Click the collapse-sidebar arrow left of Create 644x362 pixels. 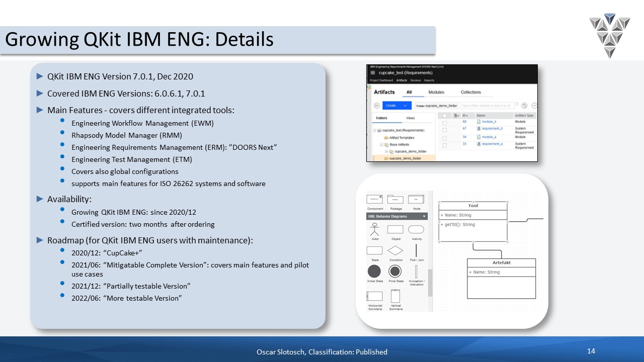(376, 106)
